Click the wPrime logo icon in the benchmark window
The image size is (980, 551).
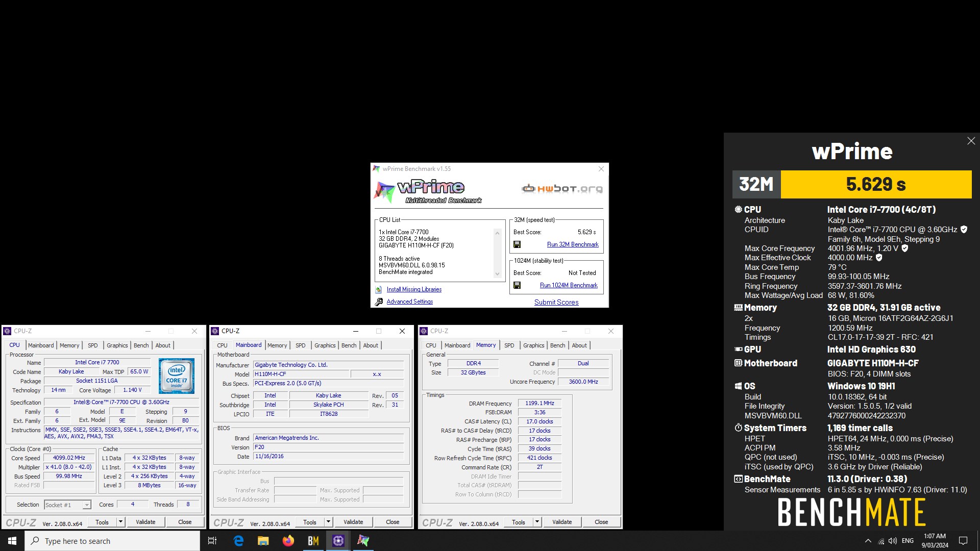pos(384,191)
